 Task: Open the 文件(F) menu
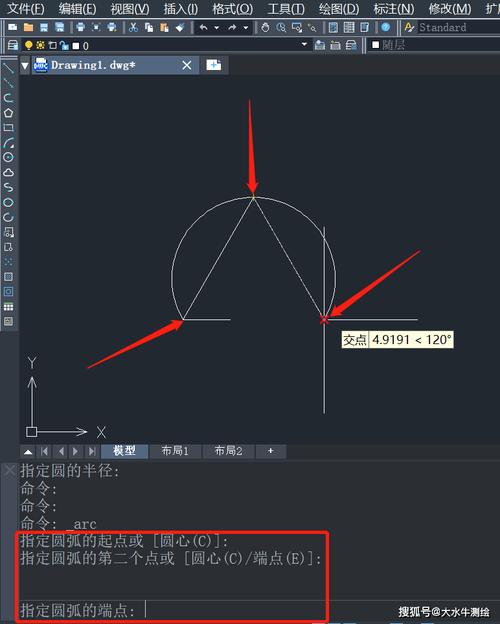26,8
